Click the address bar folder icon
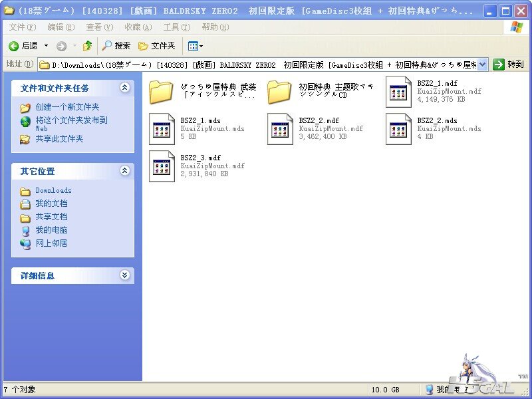This screenshot has height=399, width=532. [x=45, y=65]
